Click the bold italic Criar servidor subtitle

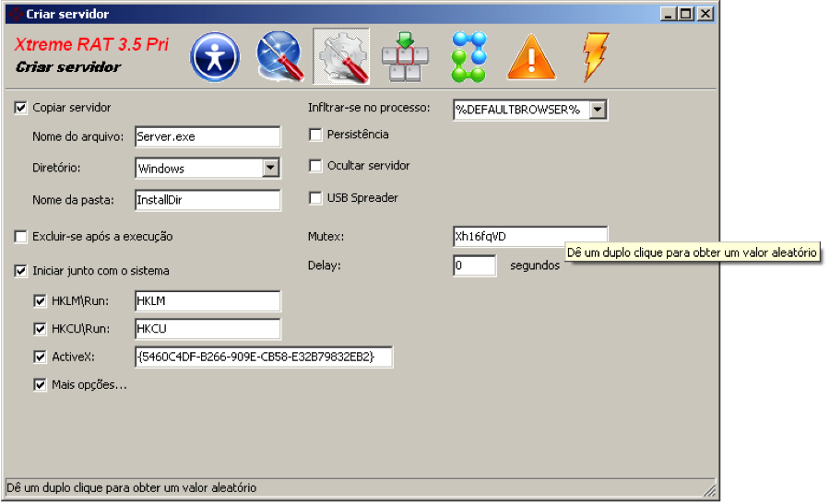(x=68, y=67)
